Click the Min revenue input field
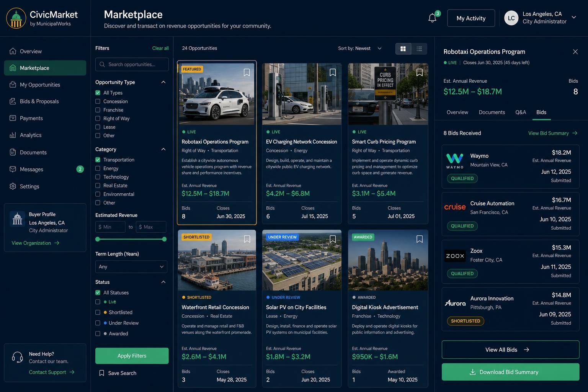Viewport: 588px width, 392px height. 110,227
